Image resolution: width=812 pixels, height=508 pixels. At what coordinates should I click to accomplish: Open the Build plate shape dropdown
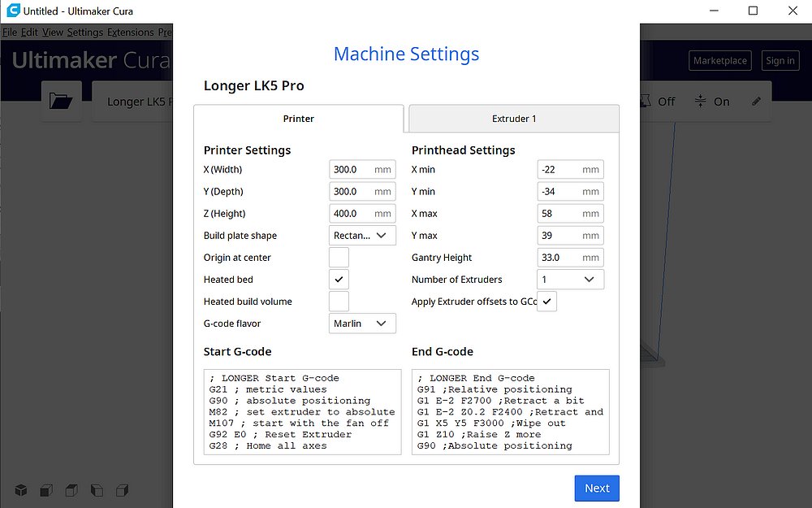tap(362, 236)
